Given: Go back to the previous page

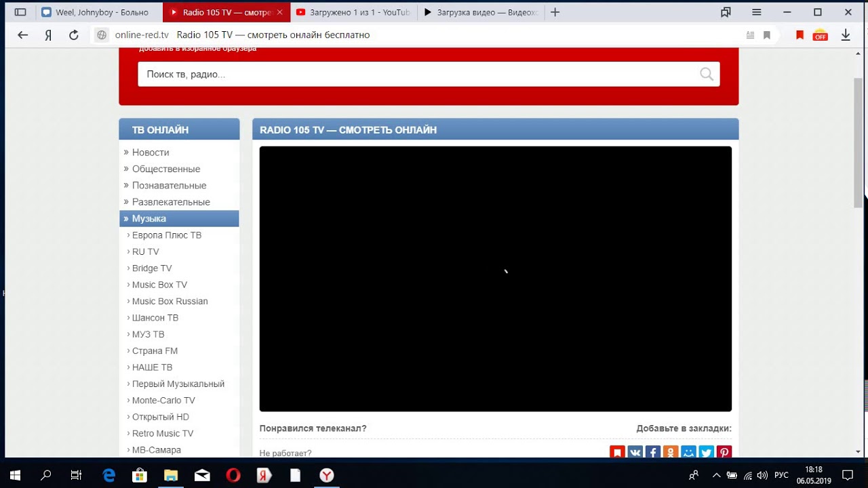Looking at the screenshot, I should [x=22, y=35].
